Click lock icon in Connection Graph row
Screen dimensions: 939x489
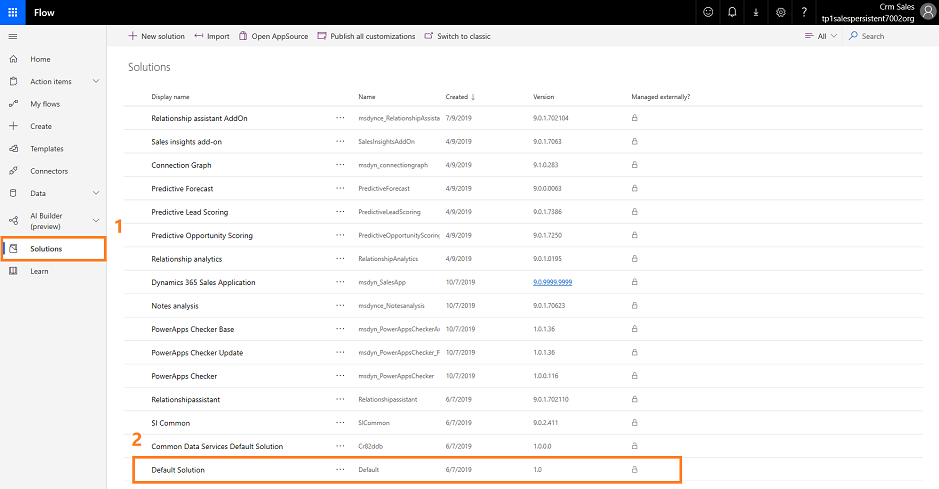pyautogui.click(x=634, y=165)
